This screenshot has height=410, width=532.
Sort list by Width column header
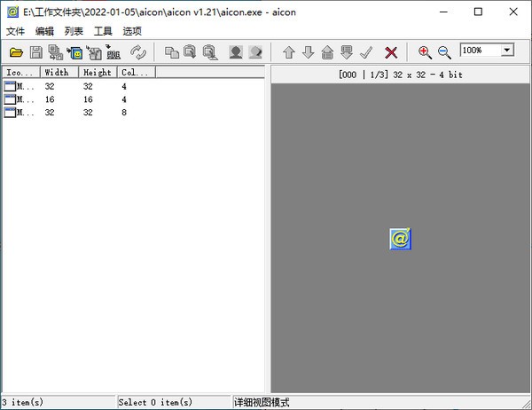[x=59, y=72]
